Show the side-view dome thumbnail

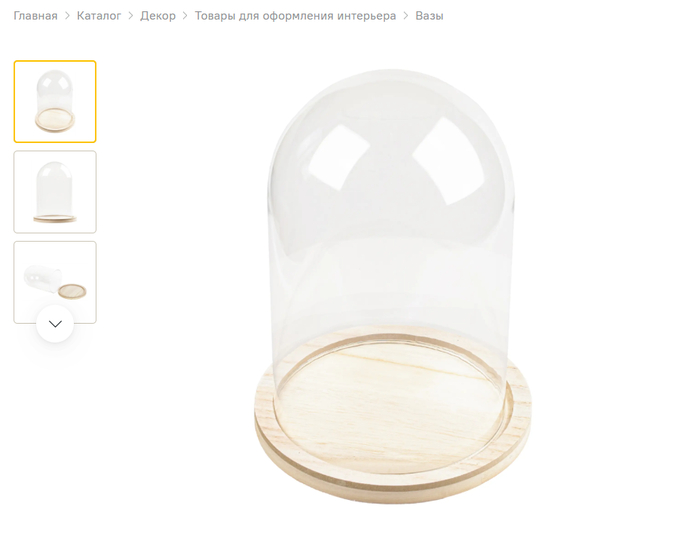click(x=55, y=192)
